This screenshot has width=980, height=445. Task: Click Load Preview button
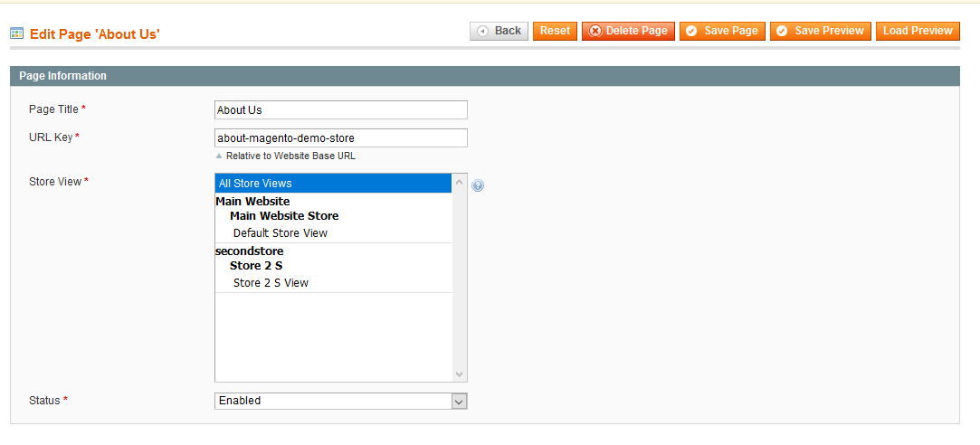pos(917,31)
